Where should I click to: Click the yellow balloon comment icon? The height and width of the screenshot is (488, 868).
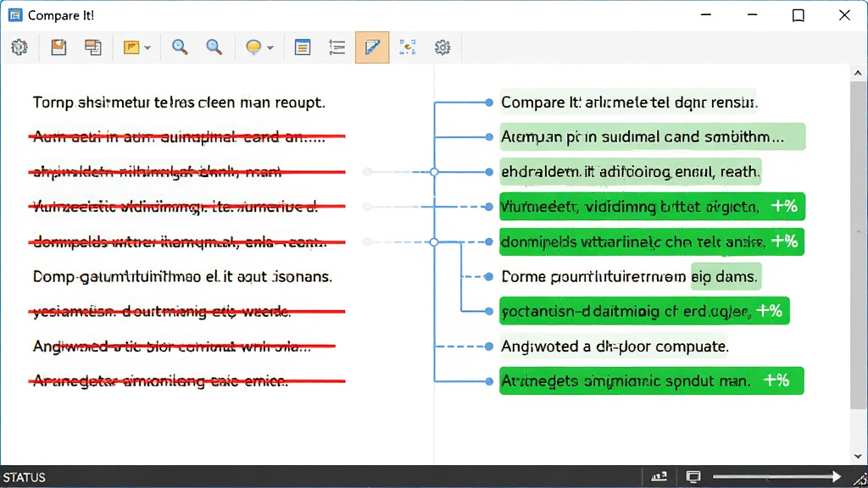point(253,47)
